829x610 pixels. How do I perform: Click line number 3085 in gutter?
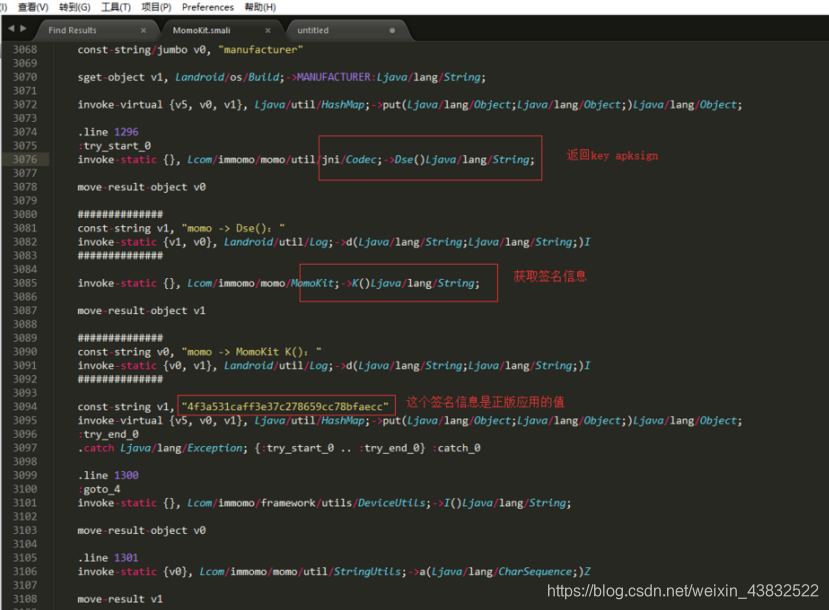pos(25,283)
